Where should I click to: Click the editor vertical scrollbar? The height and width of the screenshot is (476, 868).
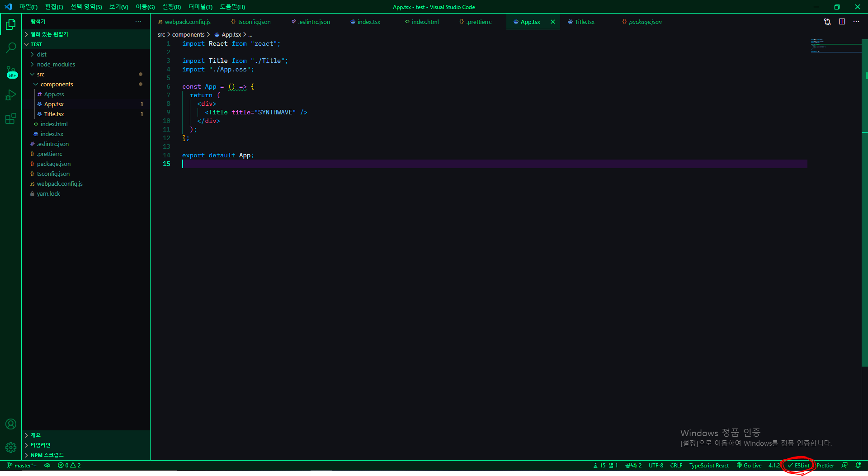(865, 203)
